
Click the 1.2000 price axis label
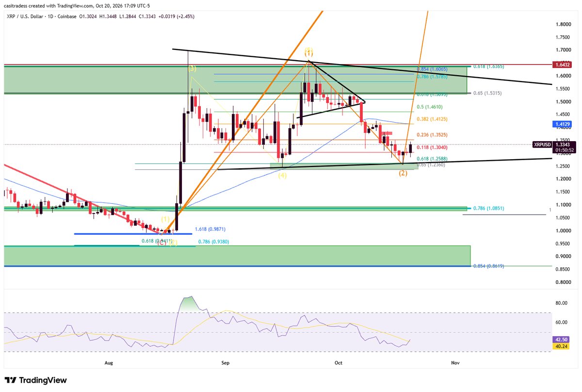[x=564, y=179]
